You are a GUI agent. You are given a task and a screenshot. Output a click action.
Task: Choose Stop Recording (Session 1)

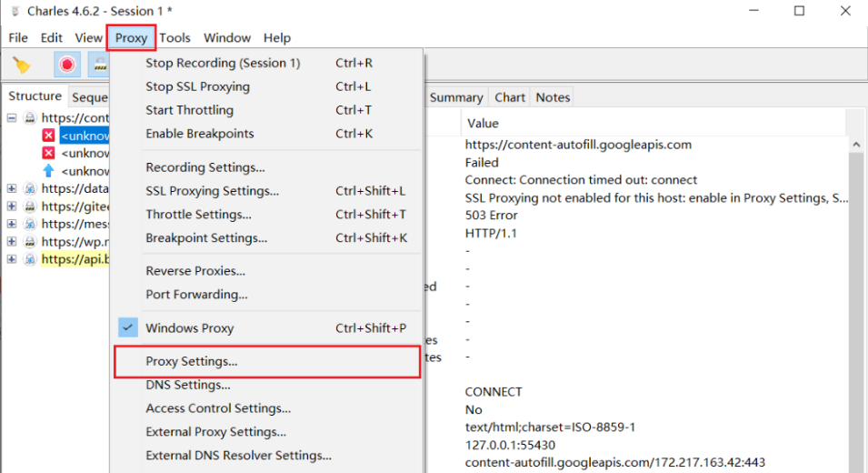click(266, 63)
